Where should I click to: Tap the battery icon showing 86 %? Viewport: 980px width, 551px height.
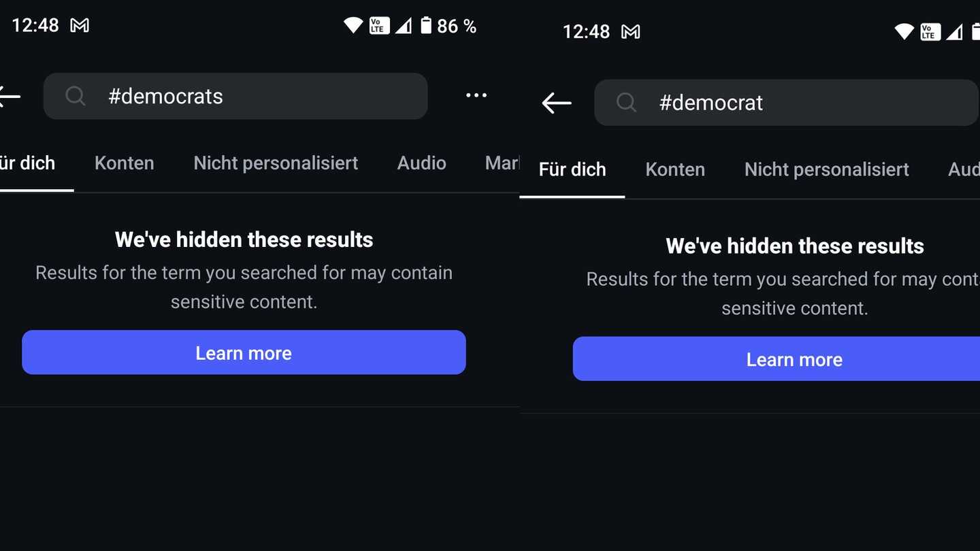point(426,26)
